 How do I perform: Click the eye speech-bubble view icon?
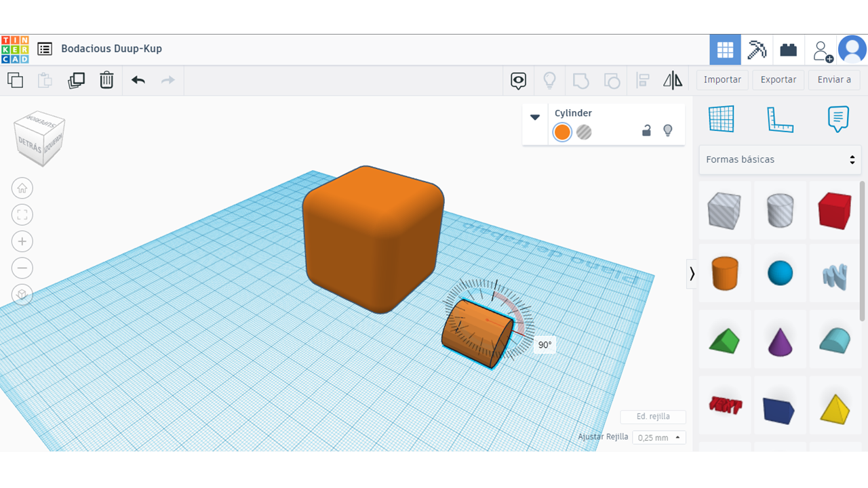(x=518, y=81)
